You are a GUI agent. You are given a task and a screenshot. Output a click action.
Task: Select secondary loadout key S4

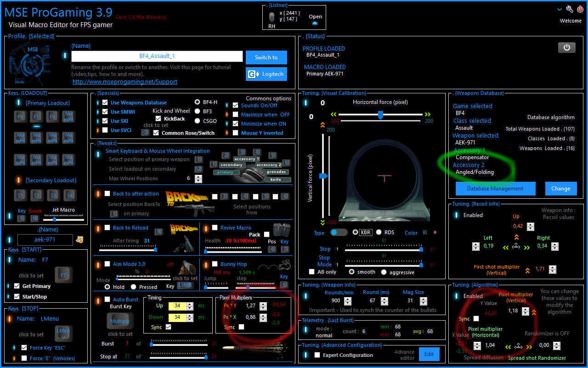point(70,195)
